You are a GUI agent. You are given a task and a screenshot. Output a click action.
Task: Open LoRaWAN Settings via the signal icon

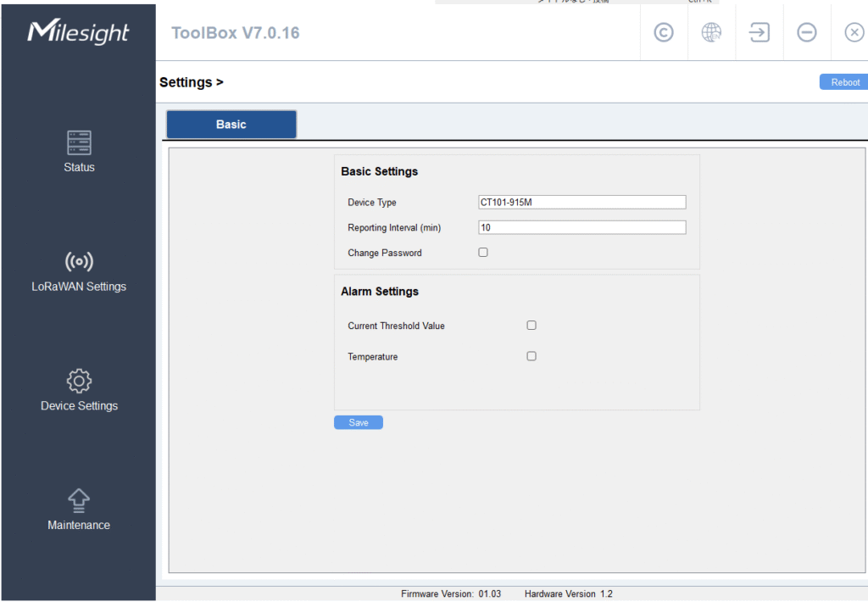pyautogui.click(x=79, y=262)
